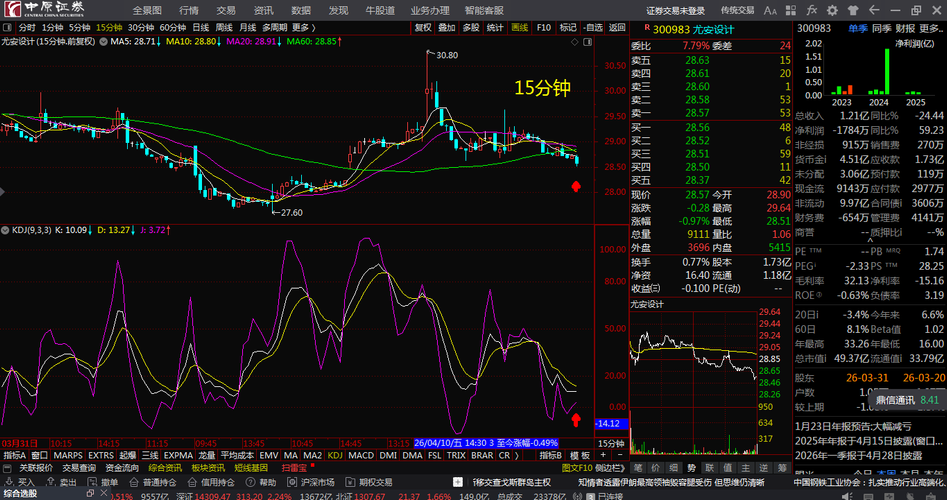Open the 交易 menu
The image size is (947, 500).
226,10
